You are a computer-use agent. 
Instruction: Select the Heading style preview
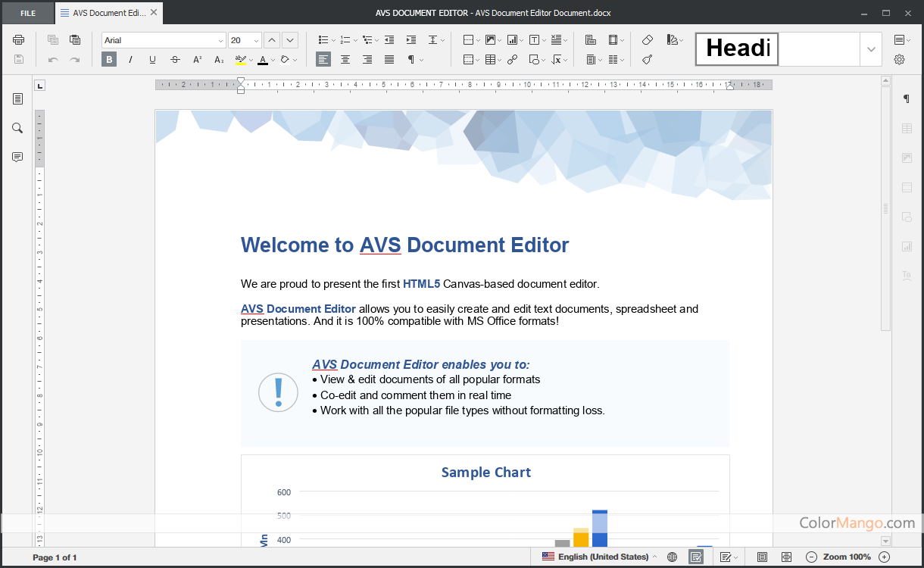click(737, 49)
